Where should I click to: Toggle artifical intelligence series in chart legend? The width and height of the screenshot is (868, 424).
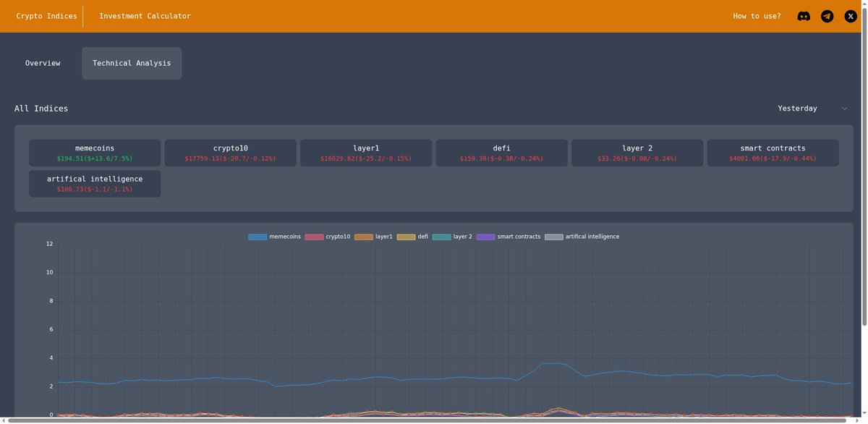pyautogui.click(x=582, y=237)
